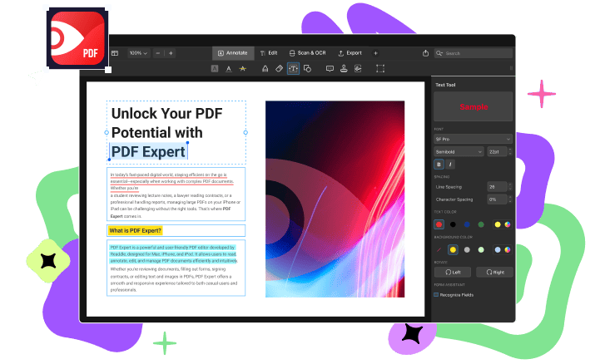
Task: Select the Eraser tool
Action: click(x=279, y=68)
